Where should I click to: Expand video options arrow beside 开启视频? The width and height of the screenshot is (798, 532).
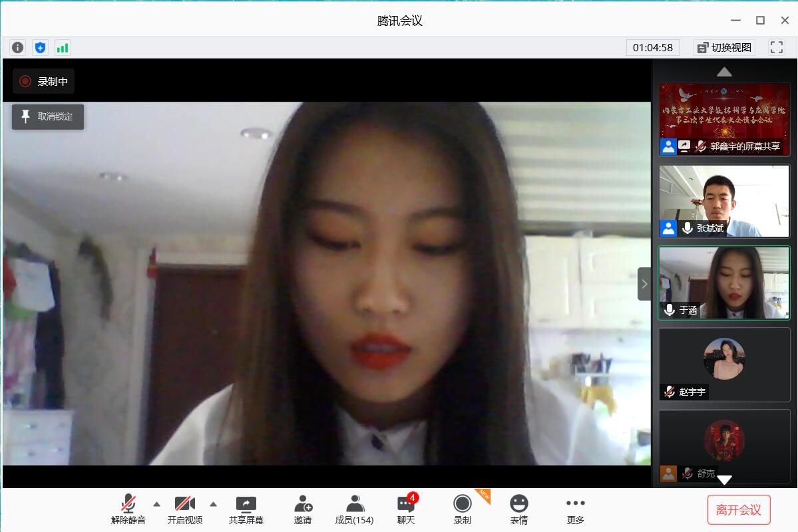coord(214,503)
